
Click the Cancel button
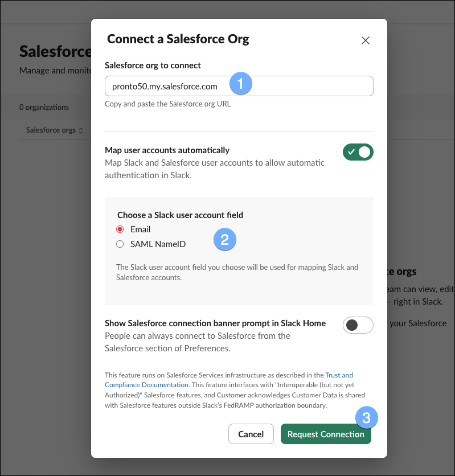pos(251,434)
